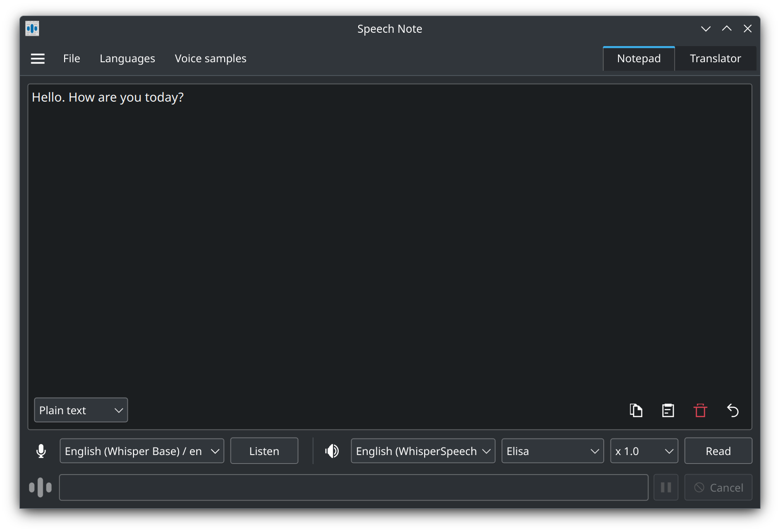This screenshot has height=532, width=780.
Task: Start transcription with the Listen button
Action: pyautogui.click(x=264, y=451)
